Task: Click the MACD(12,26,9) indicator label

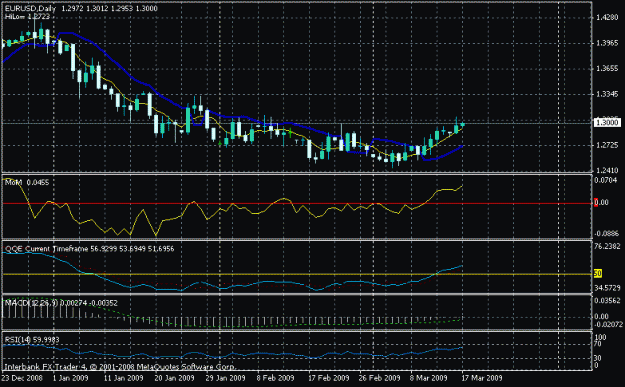Action: [x=61, y=303]
